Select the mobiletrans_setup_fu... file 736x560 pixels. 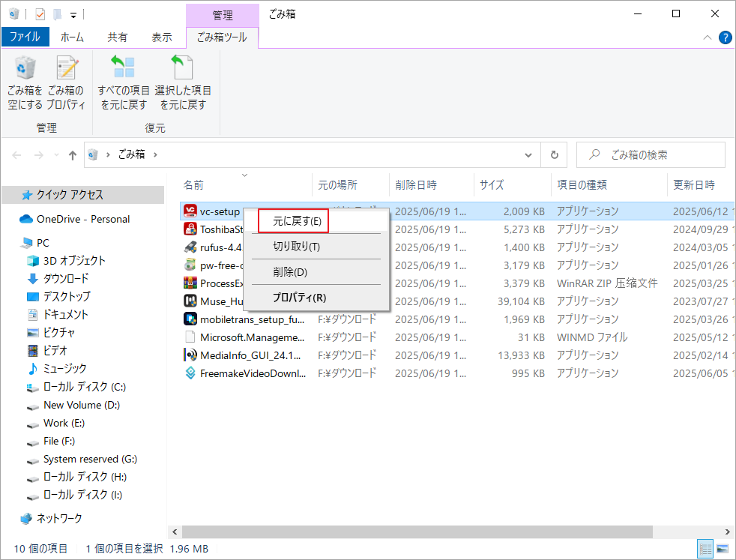click(252, 319)
